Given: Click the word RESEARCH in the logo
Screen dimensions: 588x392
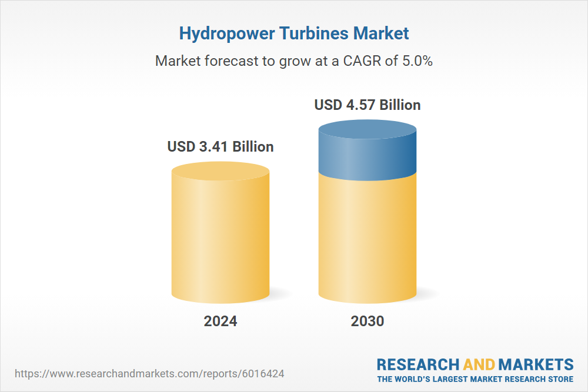Looking at the screenshot, I should pyautogui.click(x=418, y=364).
